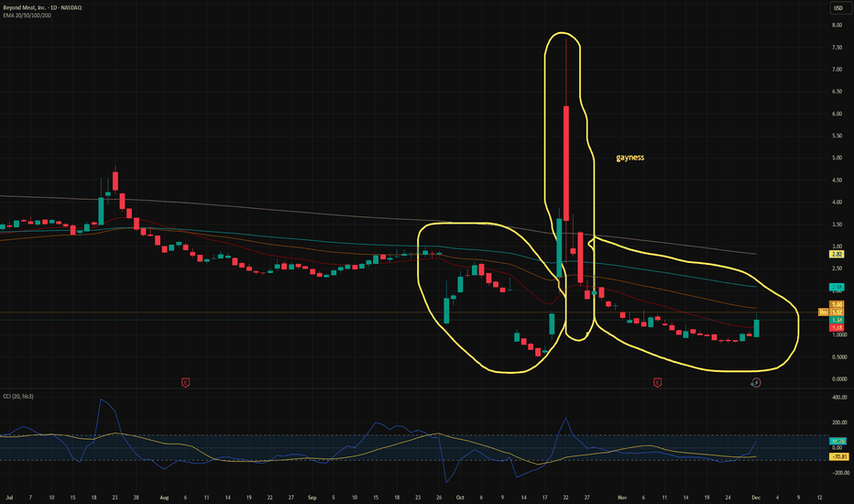The width and height of the screenshot is (854, 504).
Task: Click the 400.00 level on CCI axis
Action: point(836,399)
